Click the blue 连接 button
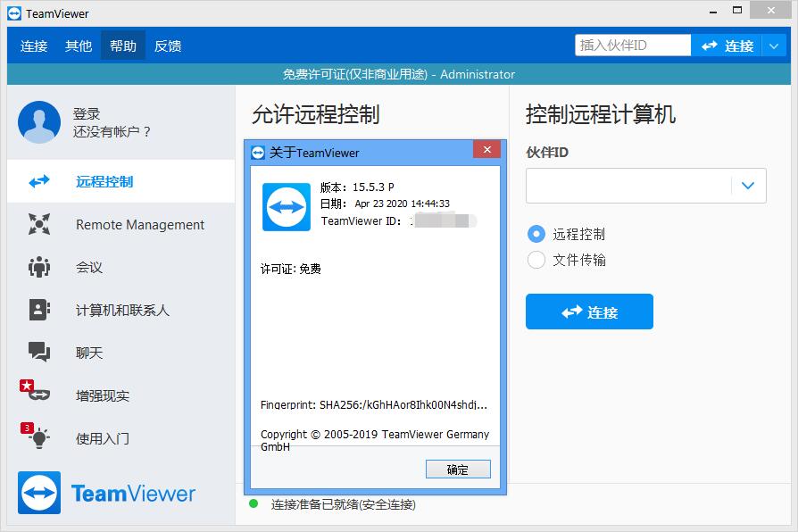 (x=589, y=312)
